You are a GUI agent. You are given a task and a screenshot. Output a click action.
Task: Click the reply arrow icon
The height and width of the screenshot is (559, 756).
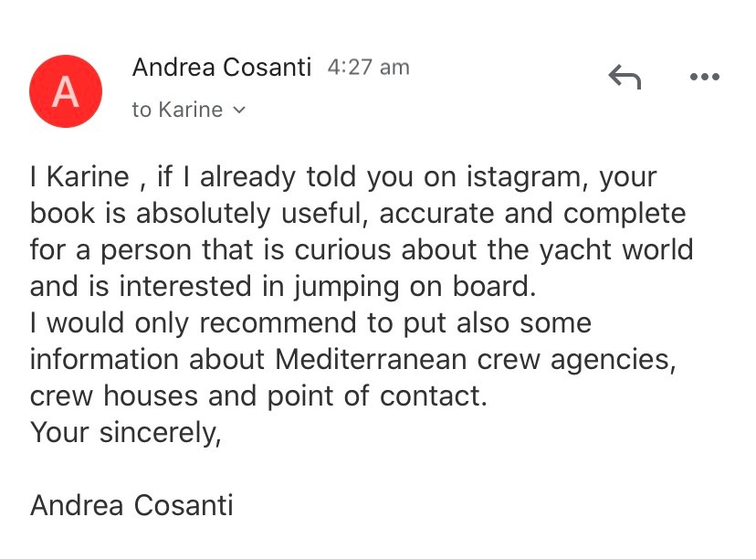[x=625, y=79]
